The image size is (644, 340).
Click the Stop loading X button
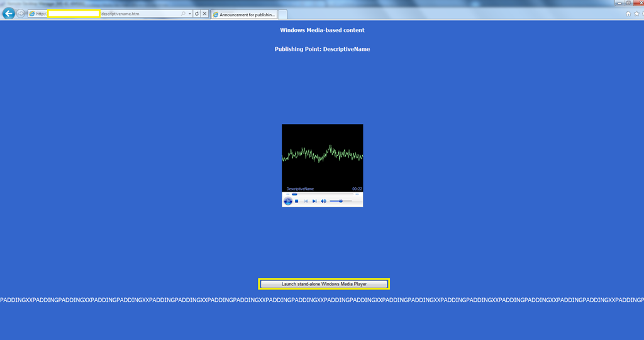(204, 13)
